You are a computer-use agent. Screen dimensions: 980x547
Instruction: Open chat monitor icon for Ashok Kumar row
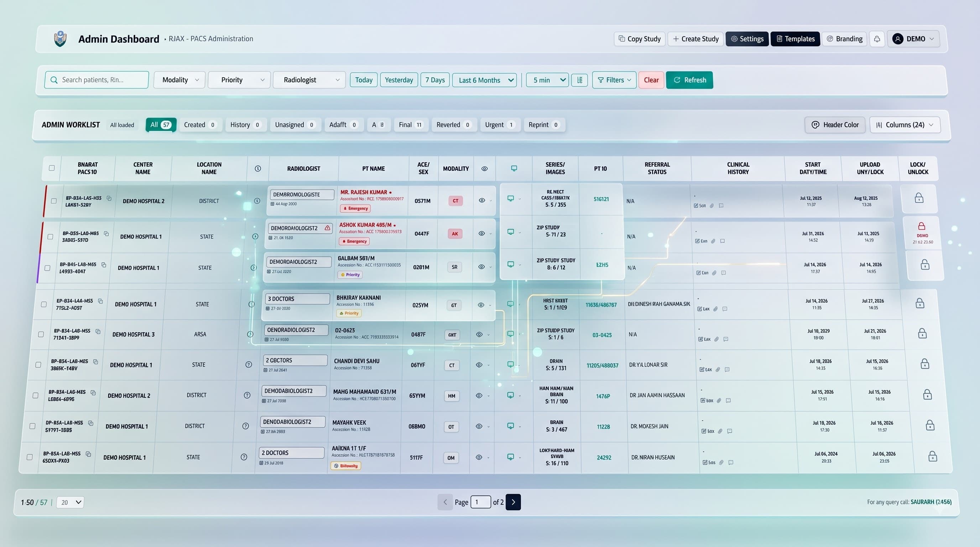[511, 232]
